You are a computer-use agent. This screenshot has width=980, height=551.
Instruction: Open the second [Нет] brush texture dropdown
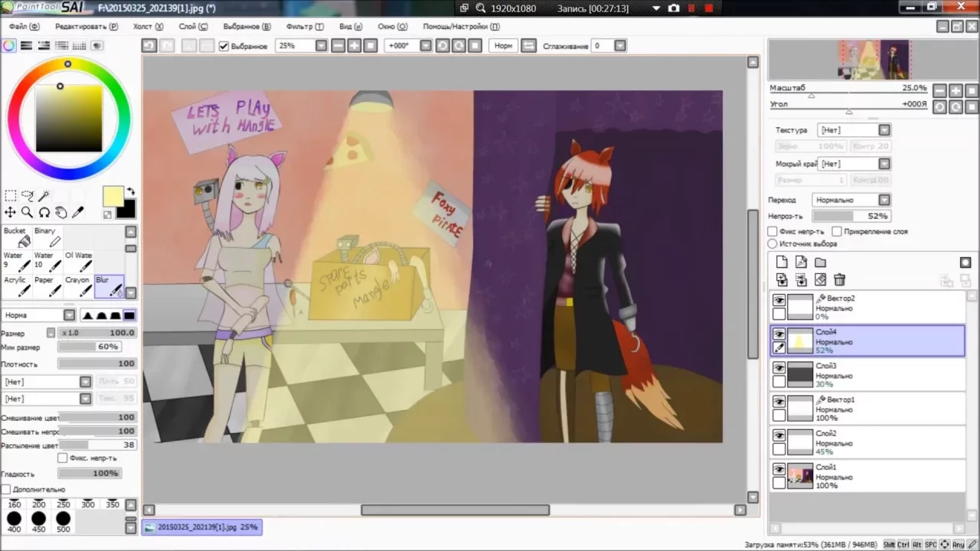47,399
